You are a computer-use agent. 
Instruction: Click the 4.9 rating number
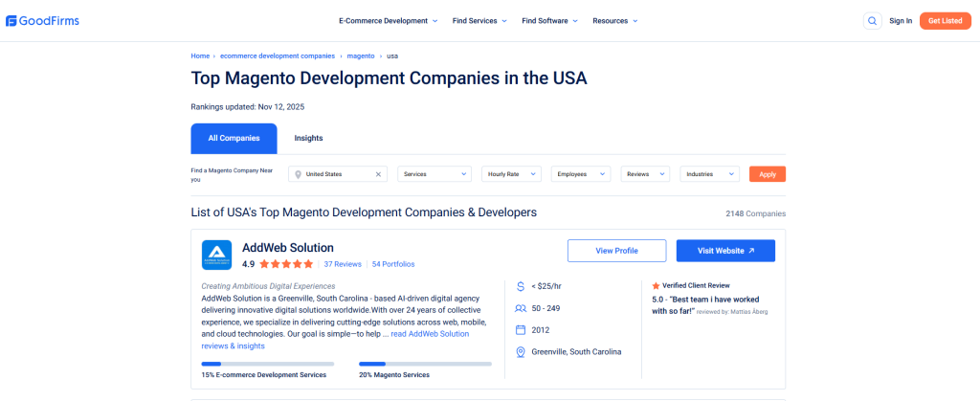[248, 264]
